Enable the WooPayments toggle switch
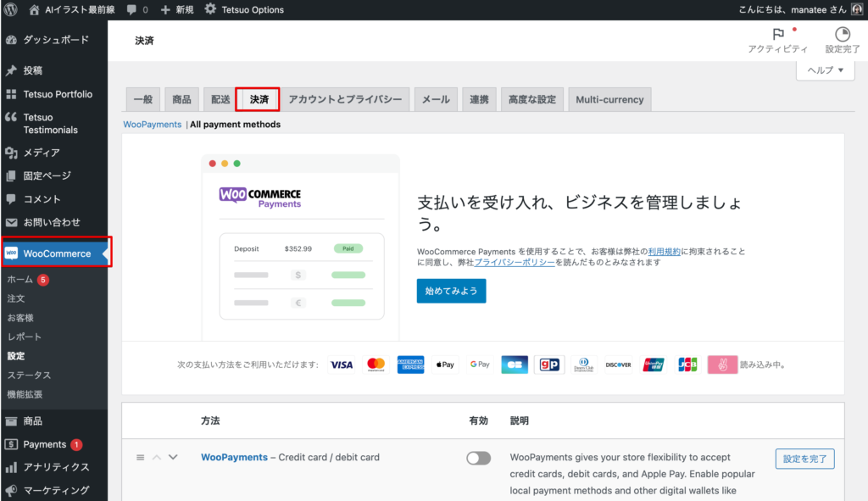Image resolution: width=868 pixels, height=501 pixels. pos(478,459)
